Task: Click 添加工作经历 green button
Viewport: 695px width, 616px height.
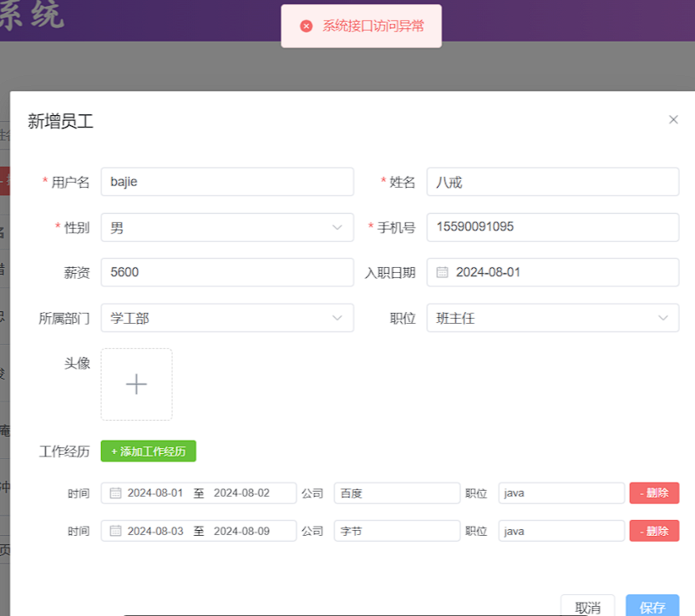Action: [x=149, y=451]
